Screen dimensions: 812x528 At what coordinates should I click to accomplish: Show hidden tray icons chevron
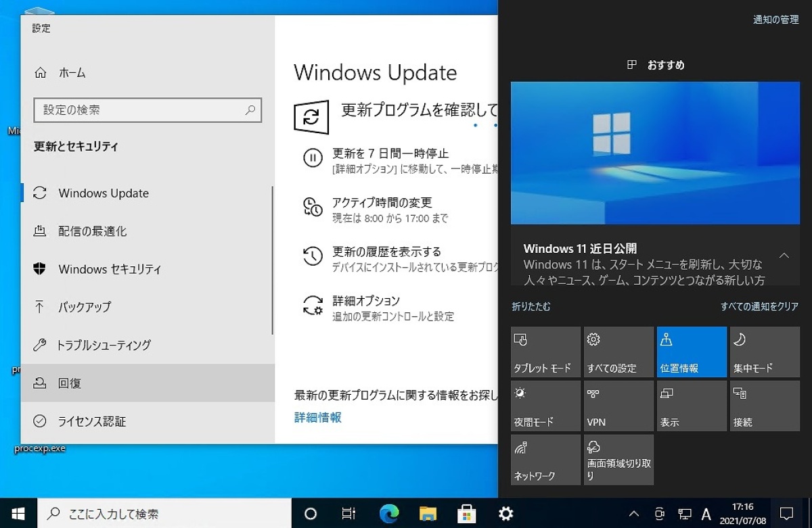coord(634,514)
